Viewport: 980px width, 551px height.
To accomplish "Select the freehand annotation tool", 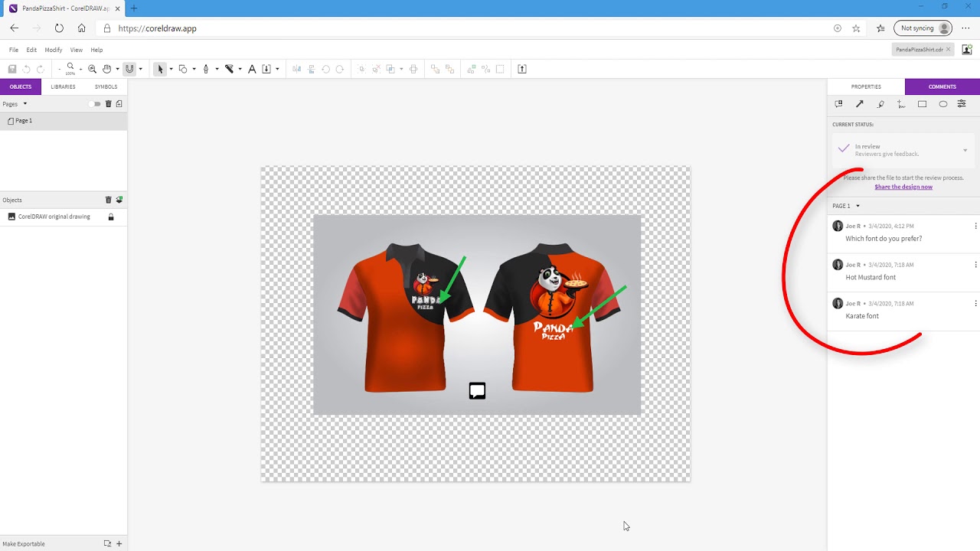I will pos(901,104).
